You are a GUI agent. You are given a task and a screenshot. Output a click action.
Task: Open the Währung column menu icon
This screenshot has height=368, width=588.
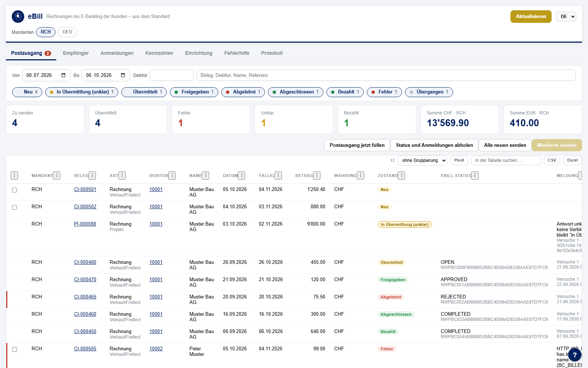click(361, 176)
